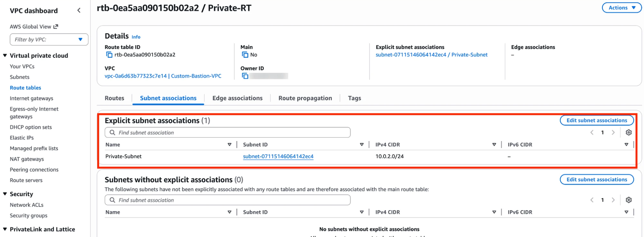Switch to the Routes tab

(114, 98)
